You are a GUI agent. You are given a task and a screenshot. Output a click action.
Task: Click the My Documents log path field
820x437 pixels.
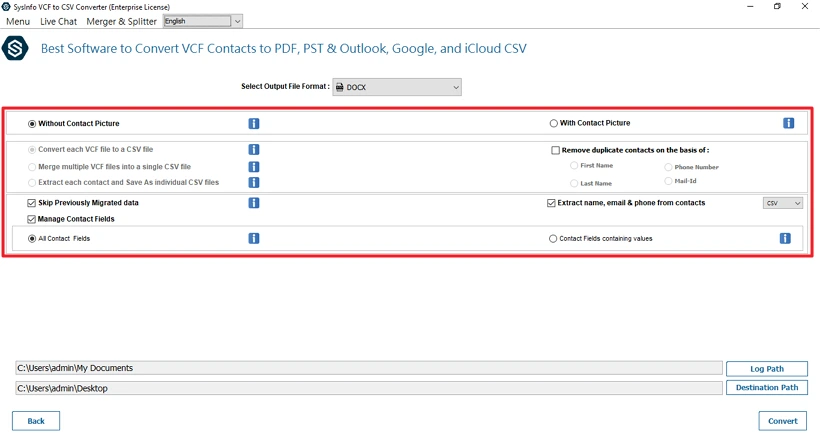[x=369, y=368]
